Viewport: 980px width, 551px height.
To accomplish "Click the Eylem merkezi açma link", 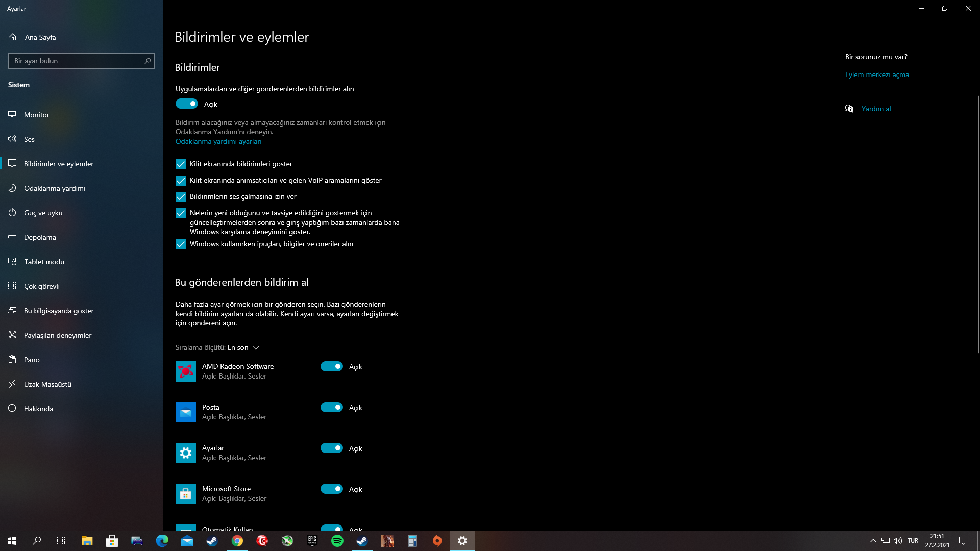I will point(877,74).
